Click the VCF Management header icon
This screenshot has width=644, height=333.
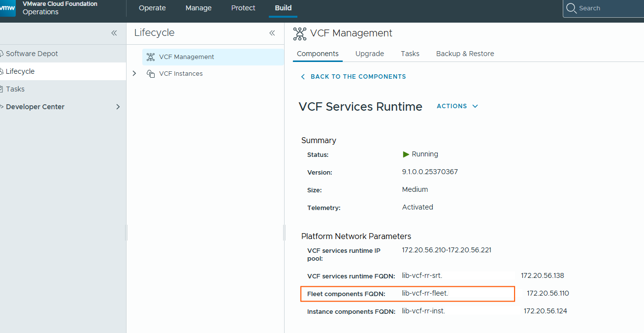point(299,33)
